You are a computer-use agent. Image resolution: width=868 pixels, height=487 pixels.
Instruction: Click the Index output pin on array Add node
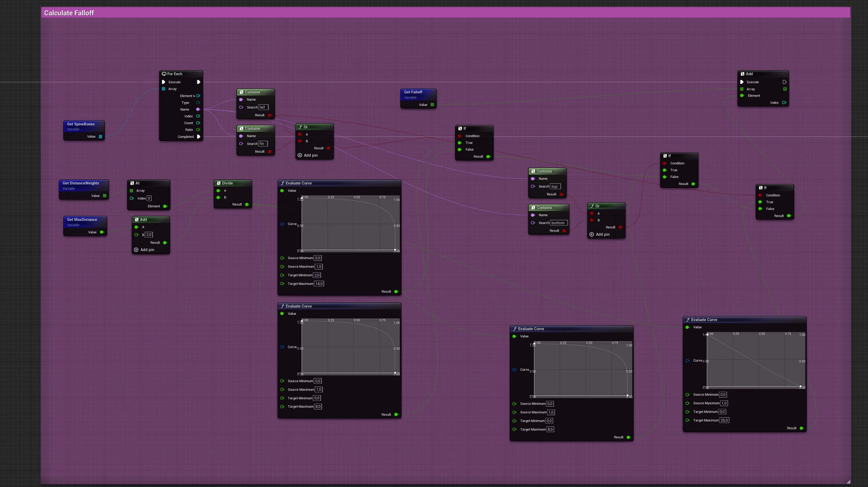tap(784, 103)
